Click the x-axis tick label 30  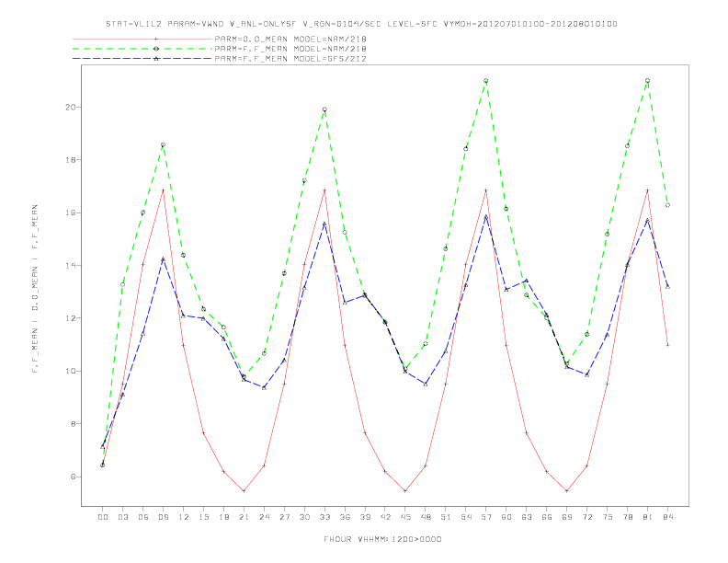(304, 517)
